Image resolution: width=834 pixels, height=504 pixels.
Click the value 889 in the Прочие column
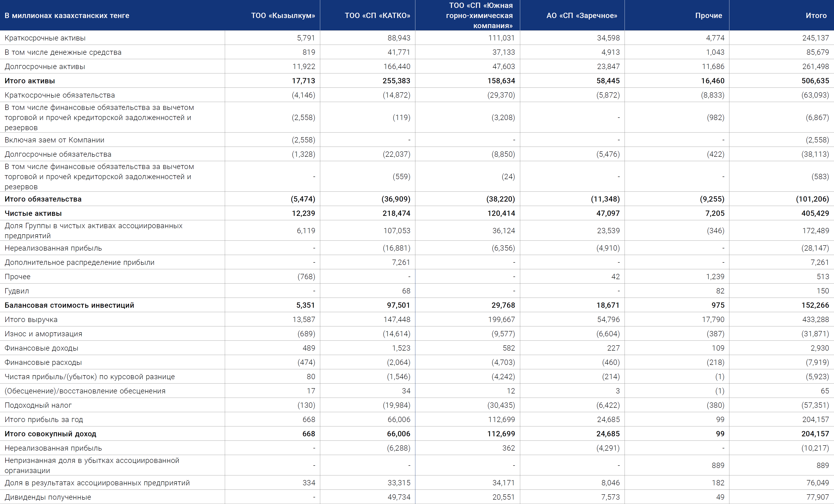[x=718, y=465]
